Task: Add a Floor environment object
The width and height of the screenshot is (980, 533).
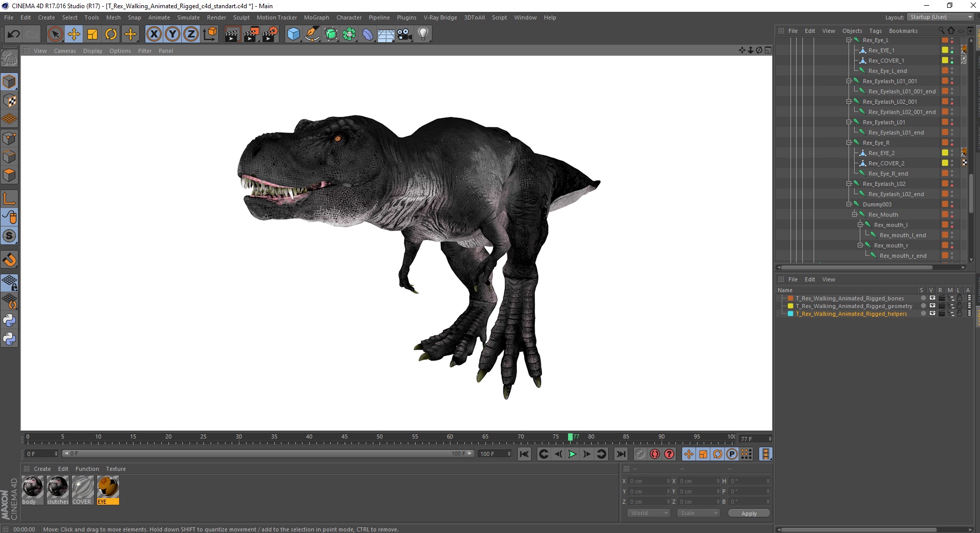Action: click(x=386, y=34)
